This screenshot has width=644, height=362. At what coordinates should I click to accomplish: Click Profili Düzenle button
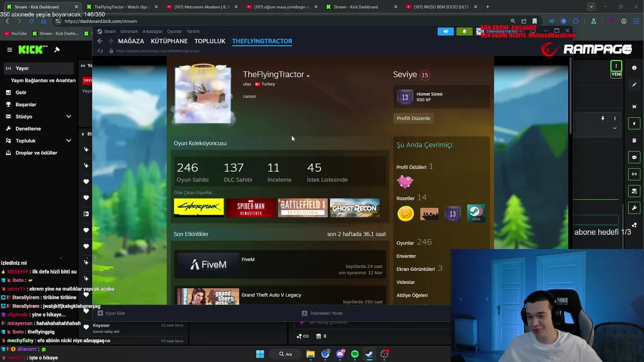point(414,118)
